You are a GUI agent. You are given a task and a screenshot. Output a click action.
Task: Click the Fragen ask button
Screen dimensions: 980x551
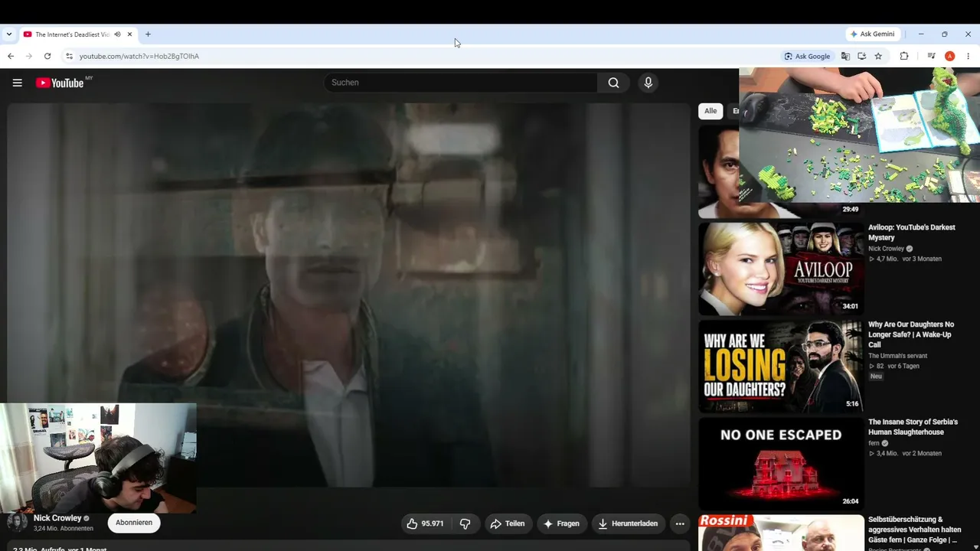561,523
